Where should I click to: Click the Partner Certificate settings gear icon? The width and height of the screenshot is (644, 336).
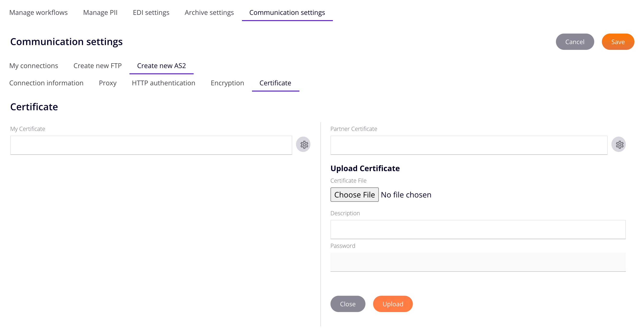click(620, 145)
